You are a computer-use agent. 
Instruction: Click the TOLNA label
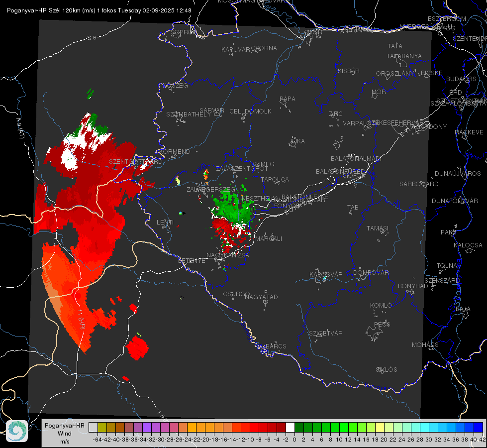point(447,266)
